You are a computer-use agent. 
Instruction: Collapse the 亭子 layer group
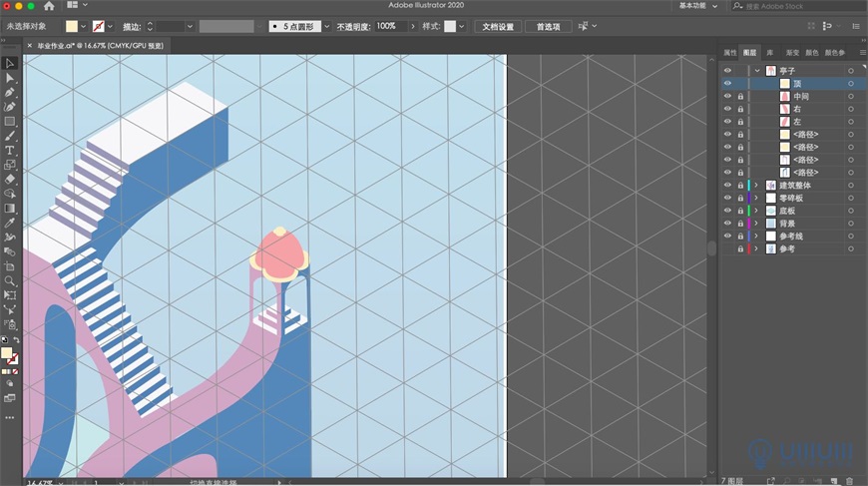(756, 71)
